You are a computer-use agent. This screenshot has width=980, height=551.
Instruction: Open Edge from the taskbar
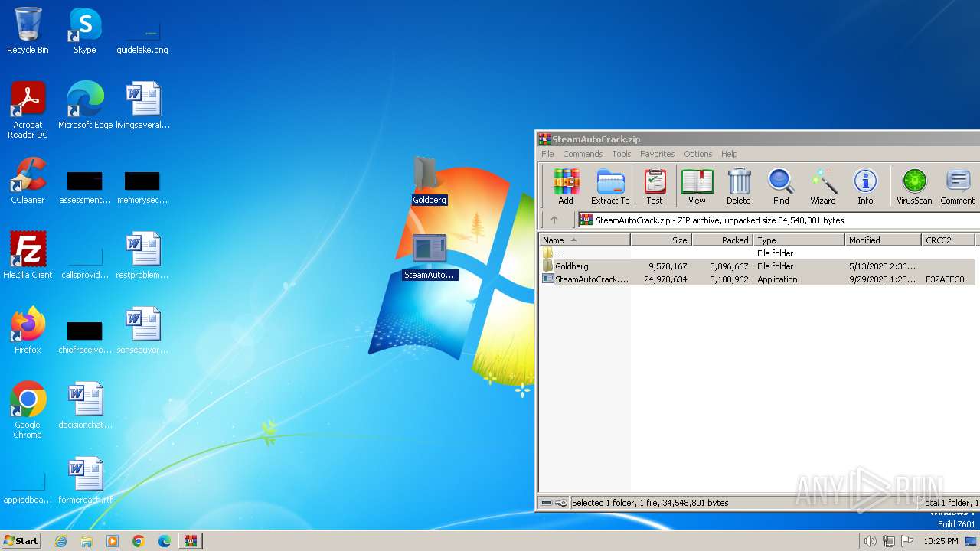pos(165,541)
